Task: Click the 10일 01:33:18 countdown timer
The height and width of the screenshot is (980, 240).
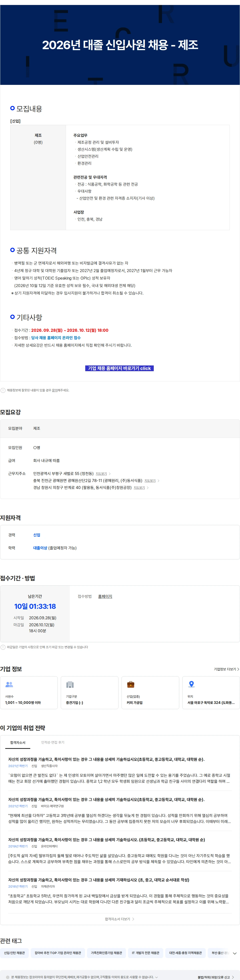Action: pyautogui.click(x=35, y=606)
